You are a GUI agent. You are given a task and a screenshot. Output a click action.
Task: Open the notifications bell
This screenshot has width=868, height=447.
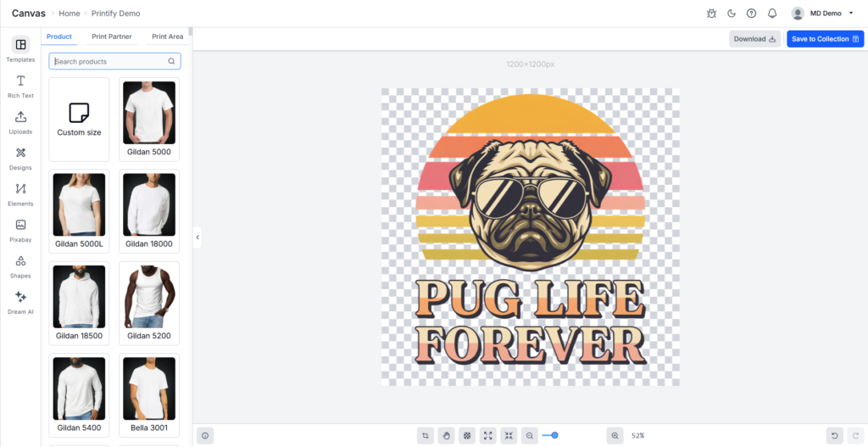pyautogui.click(x=772, y=14)
